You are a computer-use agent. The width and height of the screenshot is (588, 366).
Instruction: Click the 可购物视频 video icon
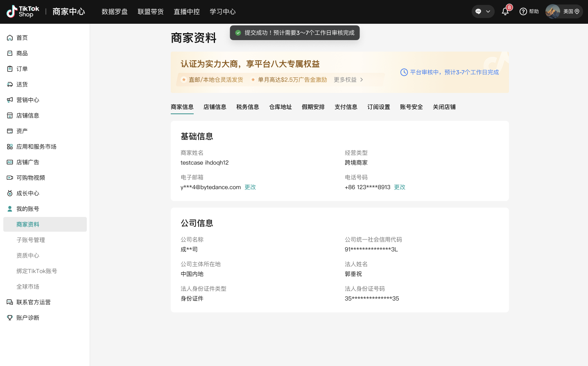tap(10, 178)
